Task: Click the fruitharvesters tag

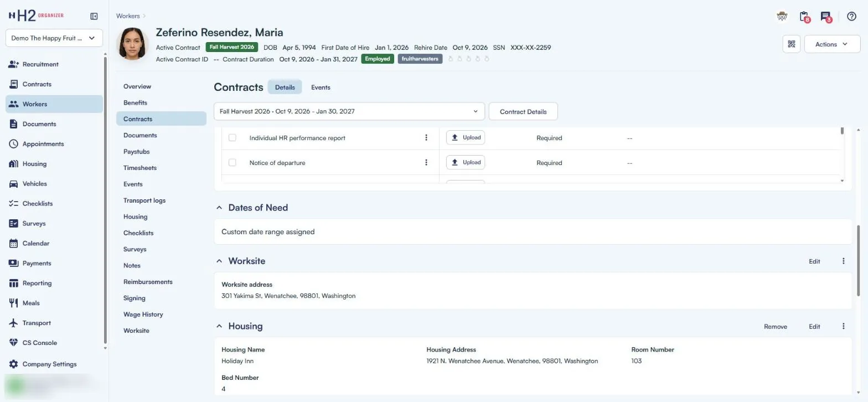Action: [x=420, y=59]
